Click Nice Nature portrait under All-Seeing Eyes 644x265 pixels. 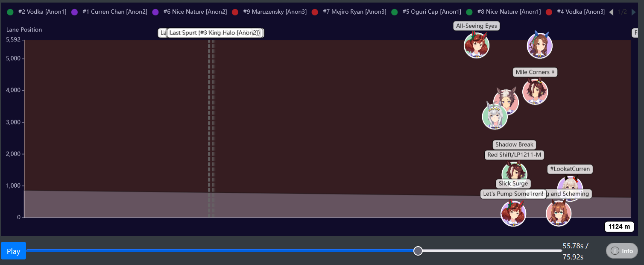tap(476, 45)
